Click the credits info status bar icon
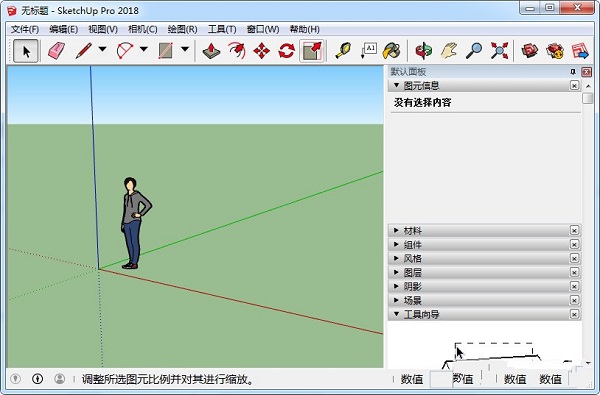600x395 pixels. (38, 379)
